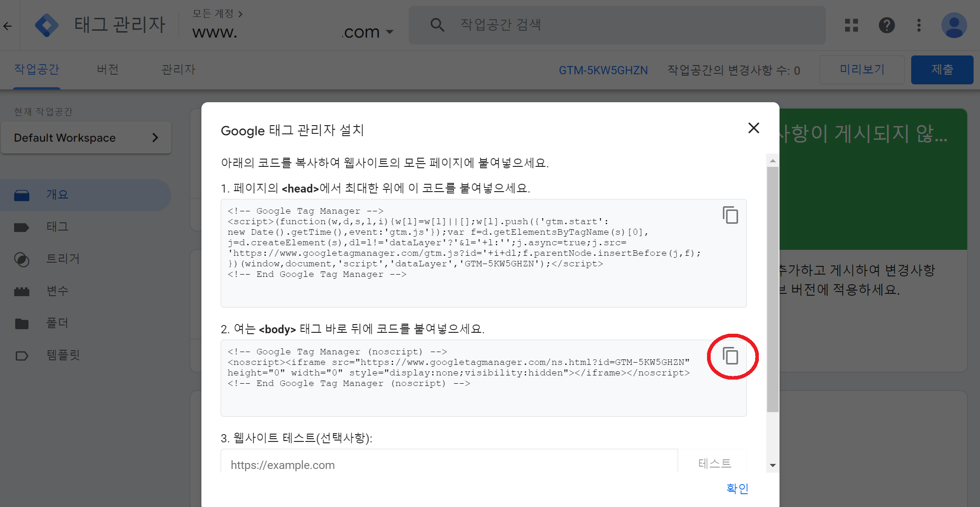Open the Google apps grid icon

click(x=851, y=25)
